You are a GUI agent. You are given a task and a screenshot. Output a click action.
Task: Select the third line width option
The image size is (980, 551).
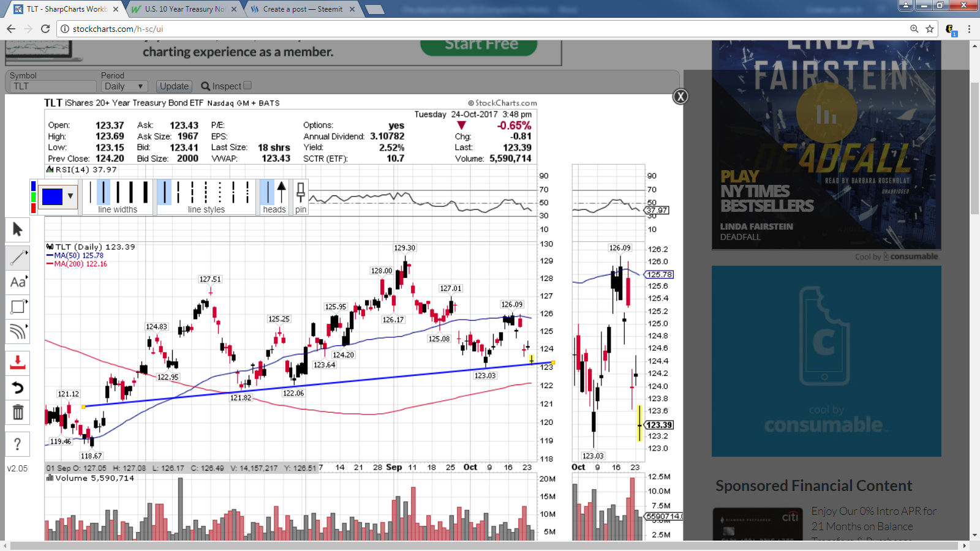(118, 192)
